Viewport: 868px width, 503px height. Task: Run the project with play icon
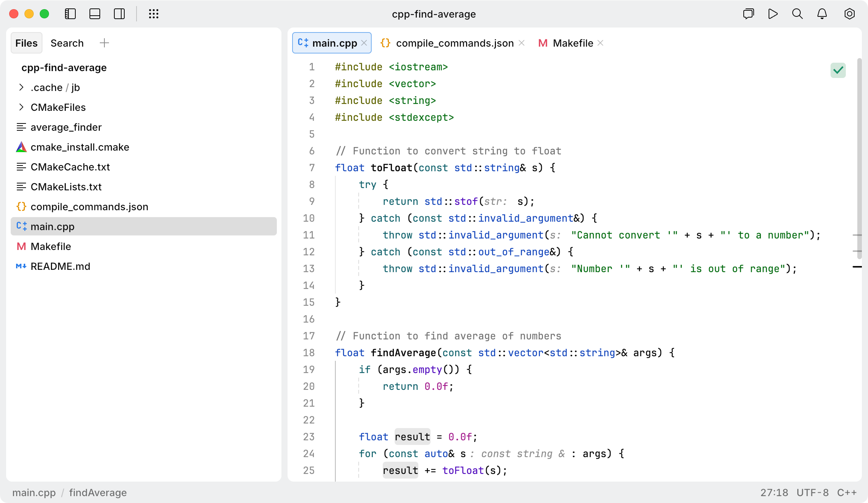coord(773,14)
